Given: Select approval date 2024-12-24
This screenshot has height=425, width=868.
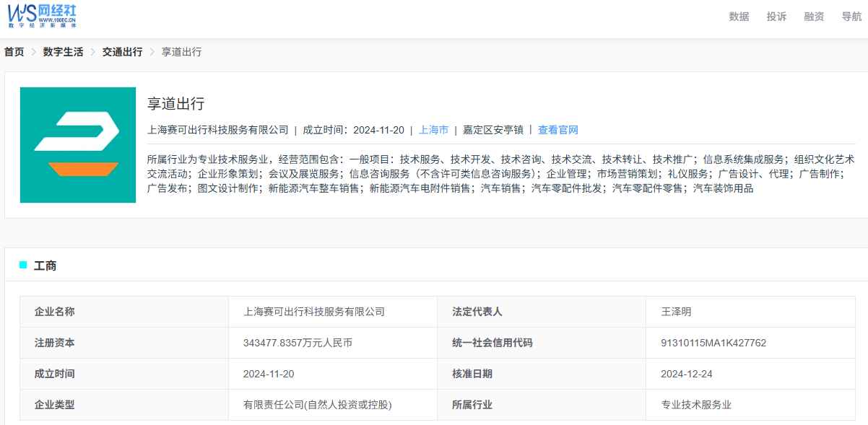Looking at the screenshot, I should point(687,374).
